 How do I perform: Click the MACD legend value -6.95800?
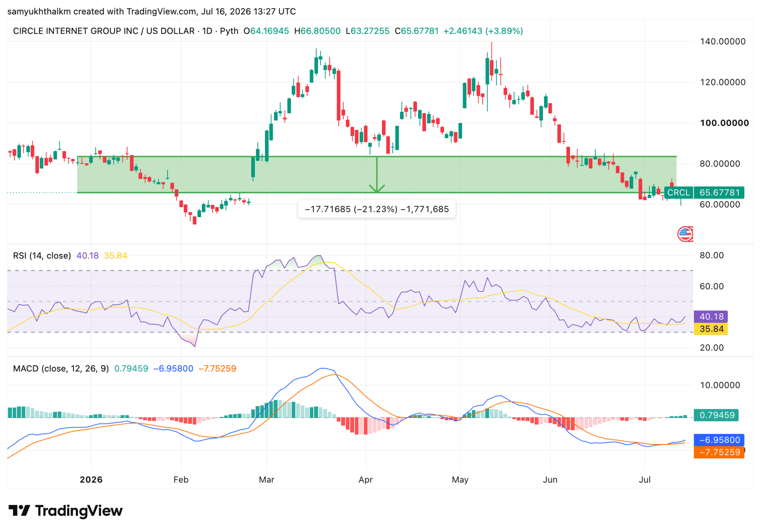click(x=174, y=369)
